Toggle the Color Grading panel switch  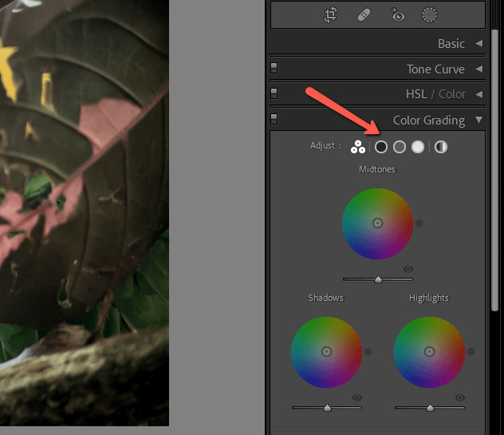click(274, 119)
